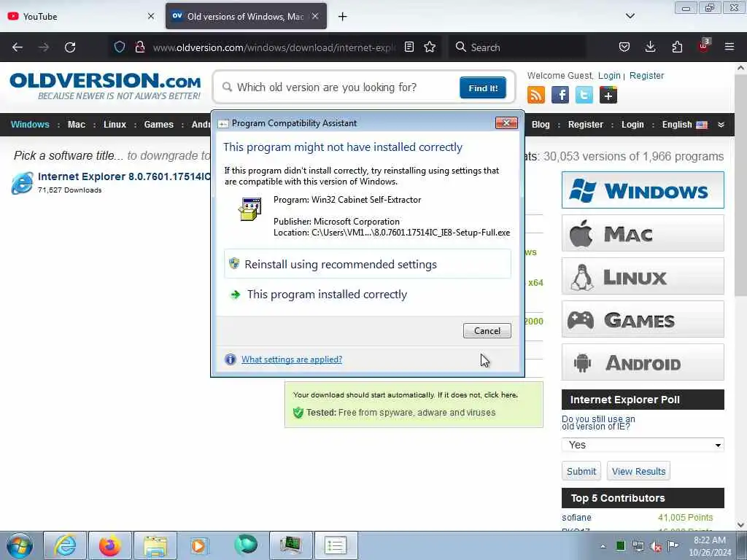Open the Blog nav menu item

[541, 124]
